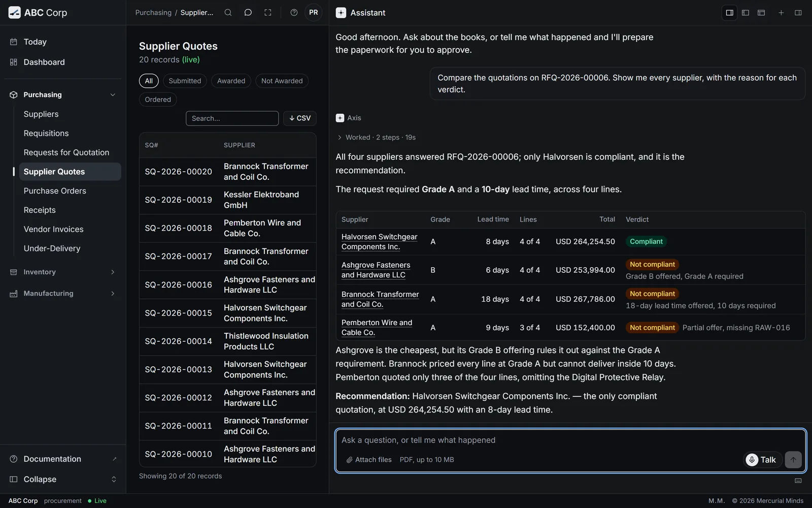Toggle the Not Awarded filter chip
The height and width of the screenshot is (508, 812).
pyautogui.click(x=282, y=81)
